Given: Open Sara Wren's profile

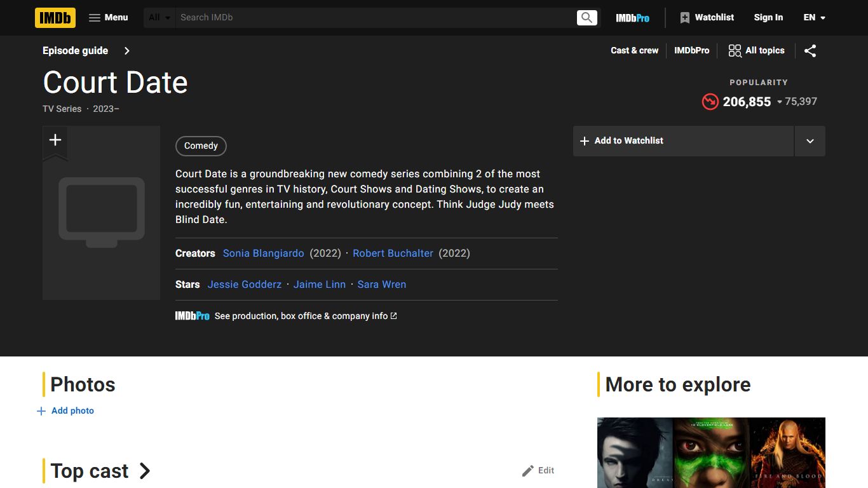Looking at the screenshot, I should tap(382, 285).
